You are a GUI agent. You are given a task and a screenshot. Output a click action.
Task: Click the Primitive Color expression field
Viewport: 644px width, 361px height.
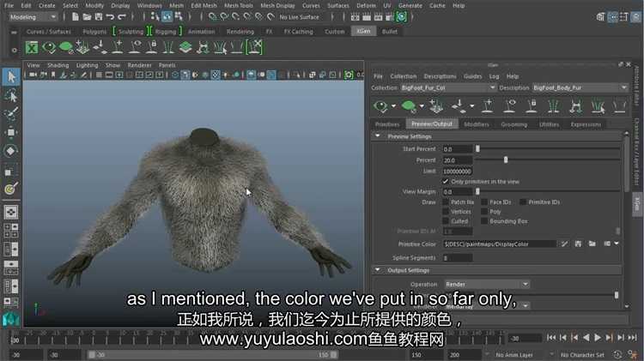(500, 244)
